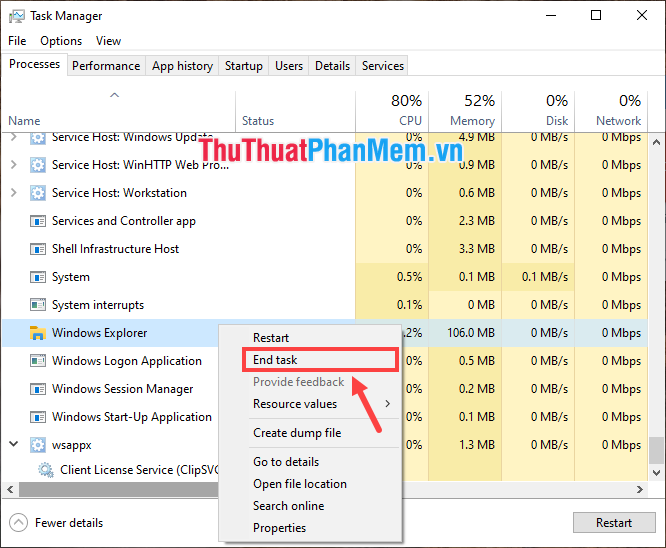The height and width of the screenshot is (548, 666).
Task: Sort by the Name column header
Action: 118,111
